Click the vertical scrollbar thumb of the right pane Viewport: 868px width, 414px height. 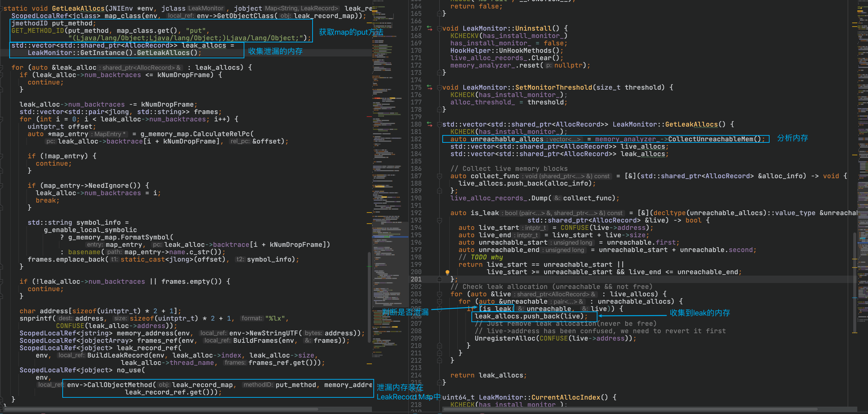(855, 282)
